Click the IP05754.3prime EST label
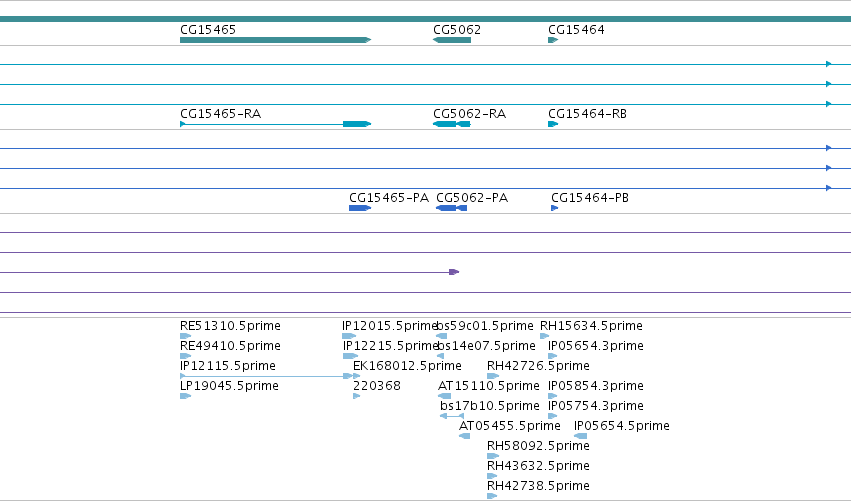 tap(595, 406)
